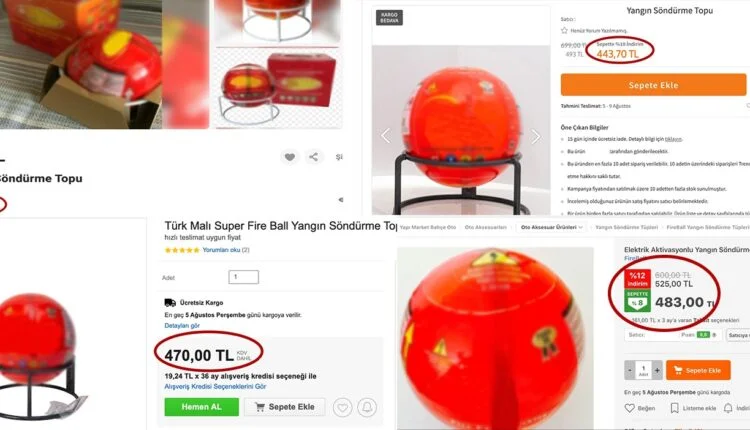
Task: Click gray Sepete Ekle button with cart
Action: [x=285, y=407]
